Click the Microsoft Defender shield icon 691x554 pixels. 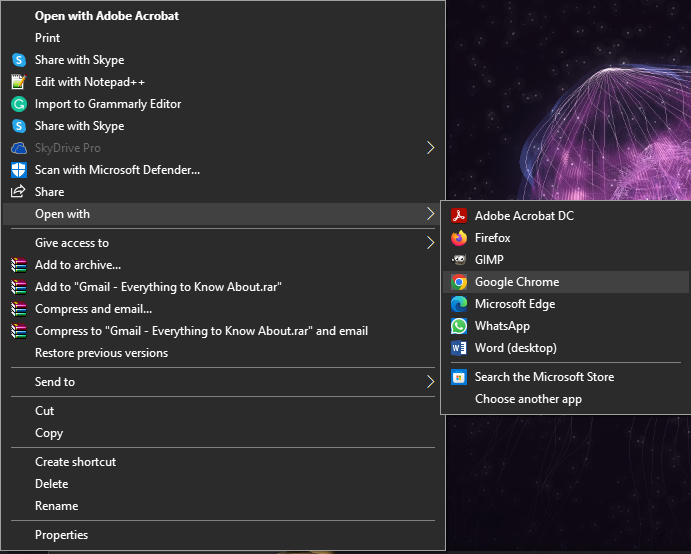(x=19, y=170)
